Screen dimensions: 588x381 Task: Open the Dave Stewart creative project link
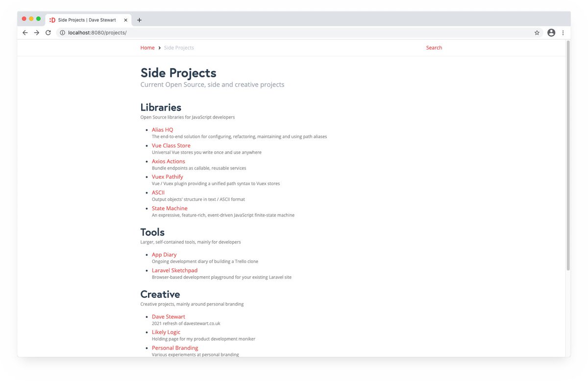point(169,316)
